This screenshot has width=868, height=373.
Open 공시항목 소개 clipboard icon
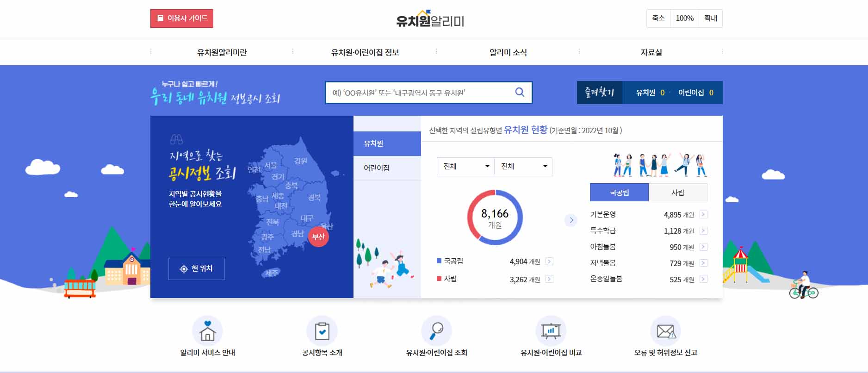pyautogui.click(x=322, y=331)
